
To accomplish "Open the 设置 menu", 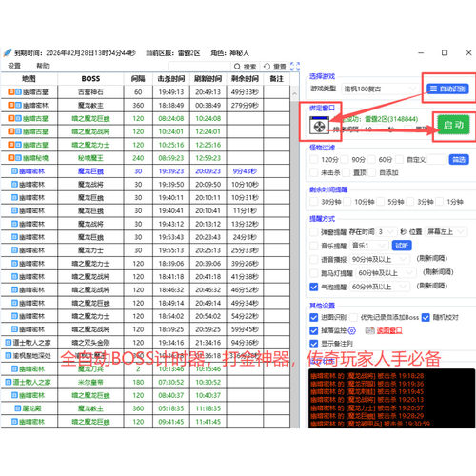I will (x=14, y=66).
